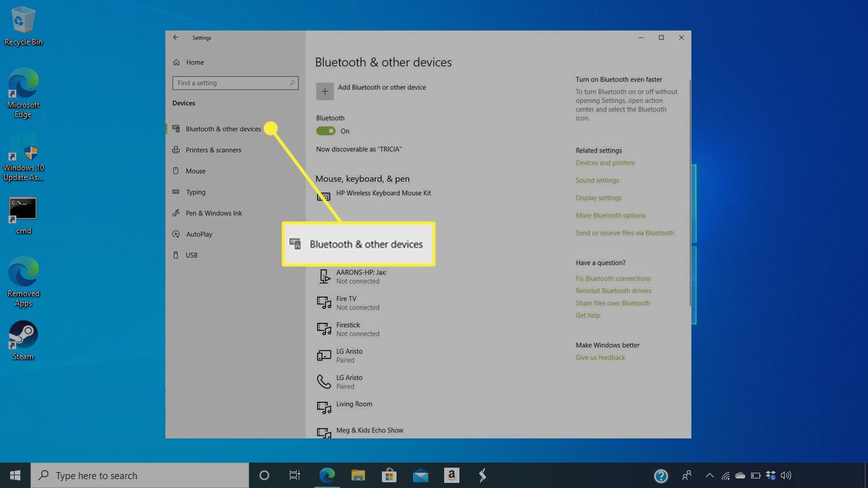Viewport: 868px width, 488px height.
Task: Turn off the Bluetooth toggle switch
Action: pos(326,131)
